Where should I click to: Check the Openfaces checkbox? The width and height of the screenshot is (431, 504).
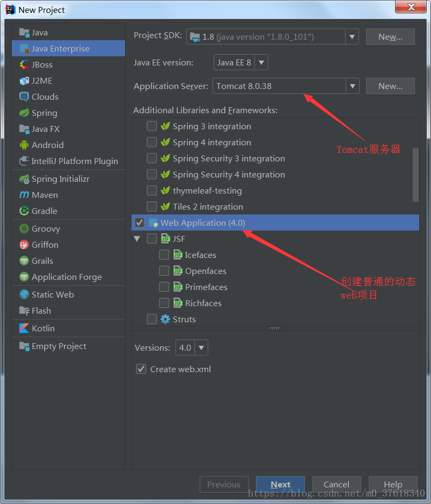(x=164, y=271)
